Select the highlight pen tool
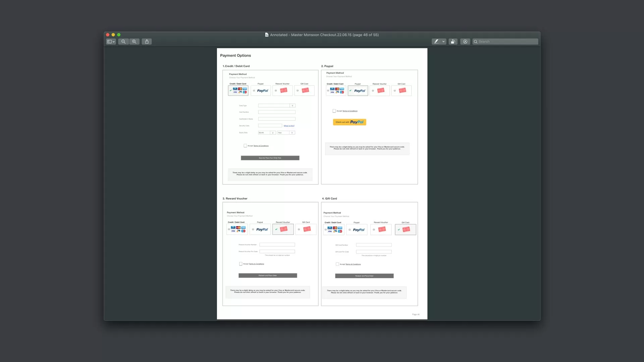The height and width of the screenshot is (362, 644). click(x=436, y=42)
